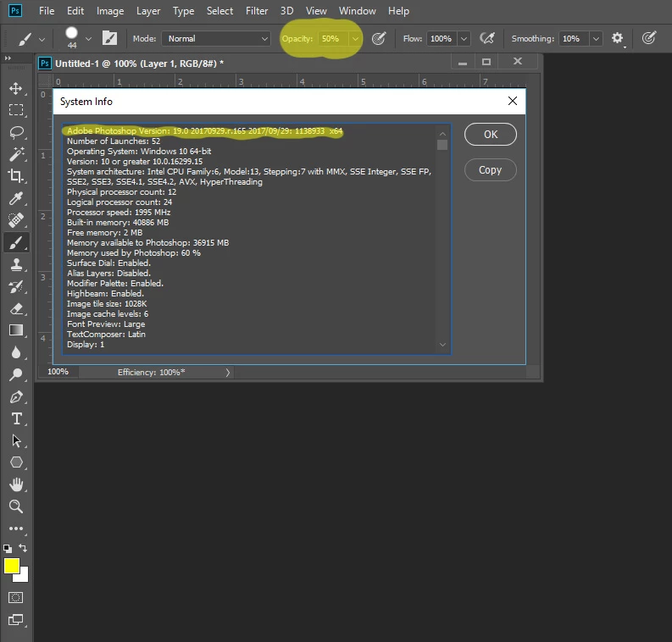Select the Dodge tool
The width and height of the screenshot is (672, 642).
click(x=16, y=374)
